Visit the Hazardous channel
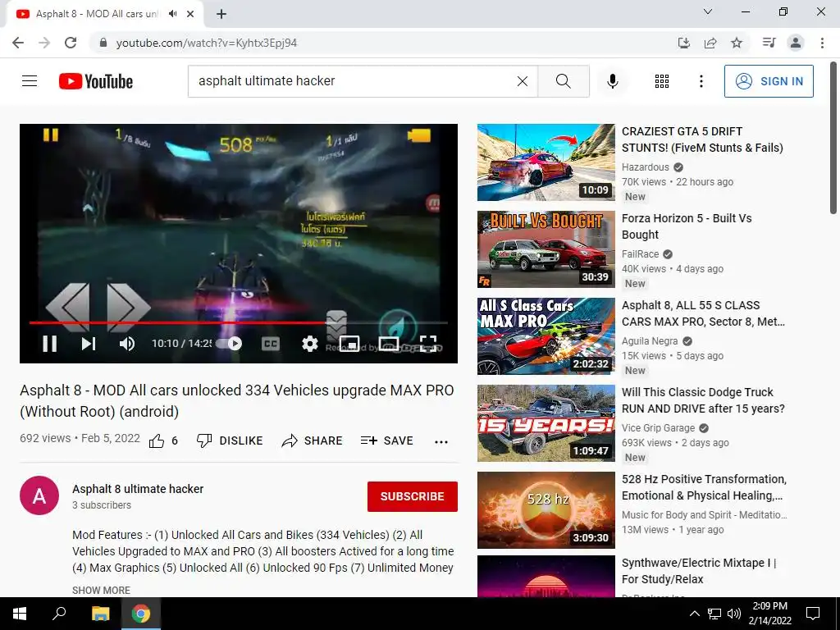Image resolution: width=840 pixels, height=630 pixels. pos(645,167)
